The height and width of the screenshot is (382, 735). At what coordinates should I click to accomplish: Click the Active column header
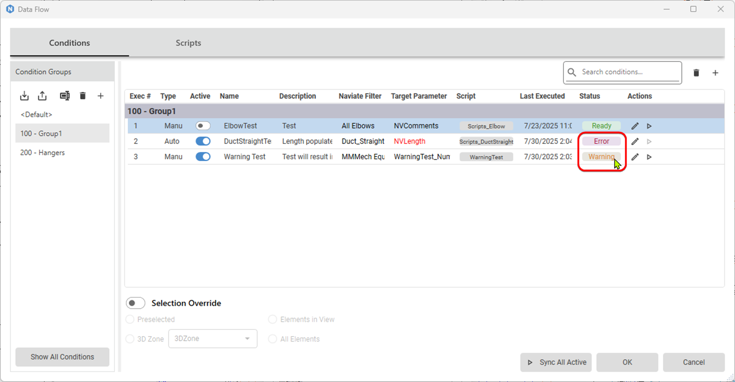coord(200,96)
